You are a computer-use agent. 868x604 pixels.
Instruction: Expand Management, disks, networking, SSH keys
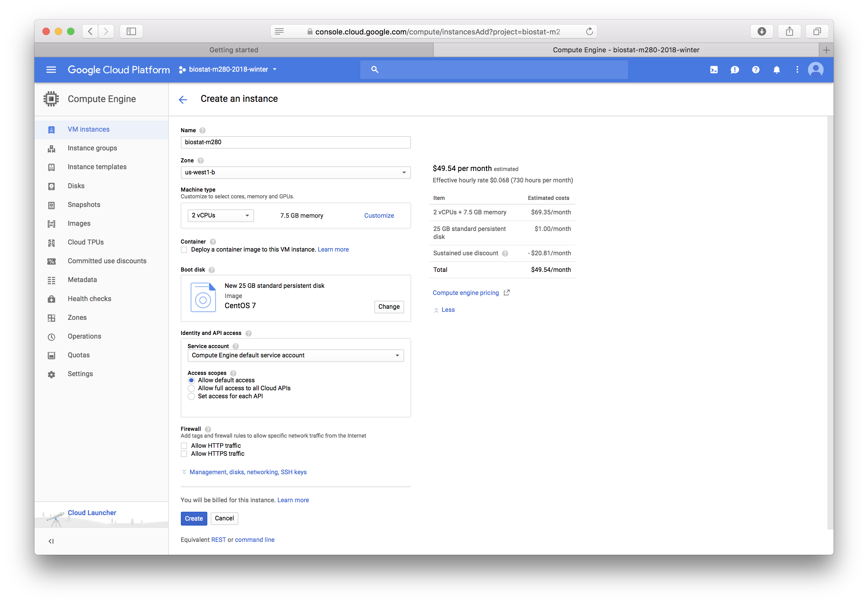tap(248, 472)
